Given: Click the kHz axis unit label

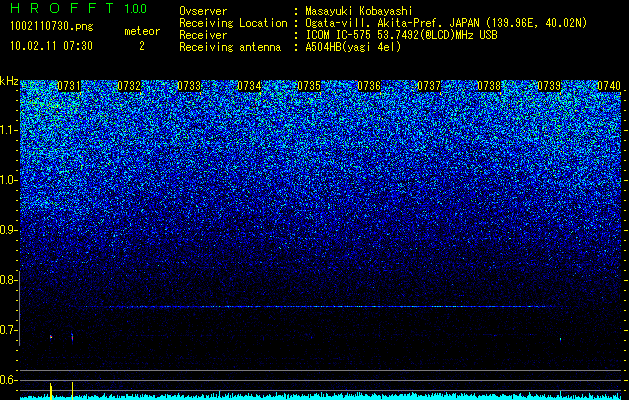Looking at the screenshot, I should [x=9, y=81].
